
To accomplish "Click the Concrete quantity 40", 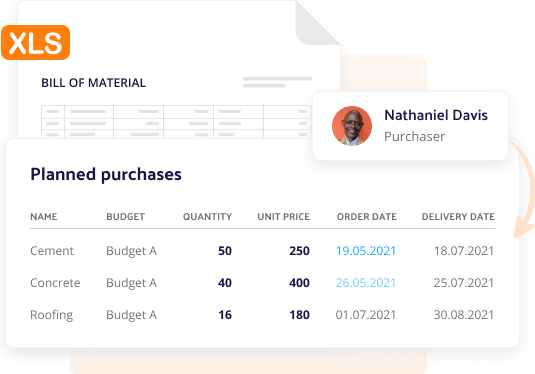I will [225, 283].
